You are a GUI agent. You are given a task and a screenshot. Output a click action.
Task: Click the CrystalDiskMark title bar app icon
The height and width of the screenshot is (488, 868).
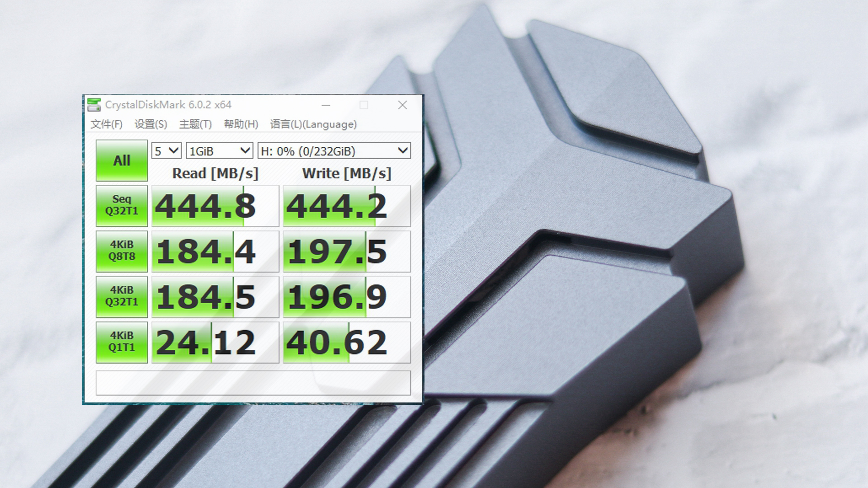point(94,105)
